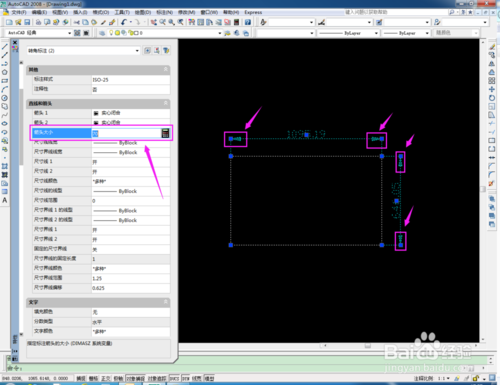This screenshot has width=500, height=385.
Task: Select the Move tool in modify toolbar
Action: pyautogui.click(x=492, y=89)
